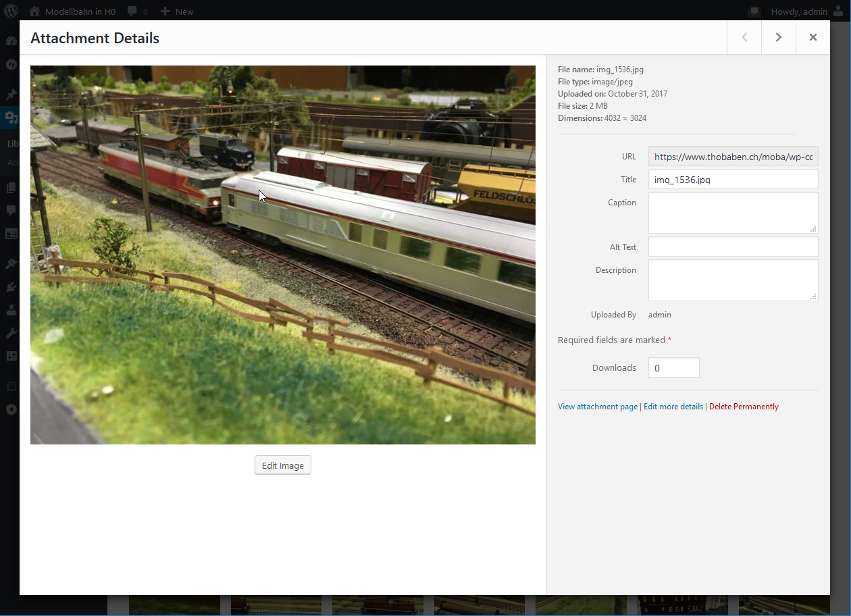Click the Required fields are marked notice
Viewport: 851px width, 616px height.
point(615,340)
